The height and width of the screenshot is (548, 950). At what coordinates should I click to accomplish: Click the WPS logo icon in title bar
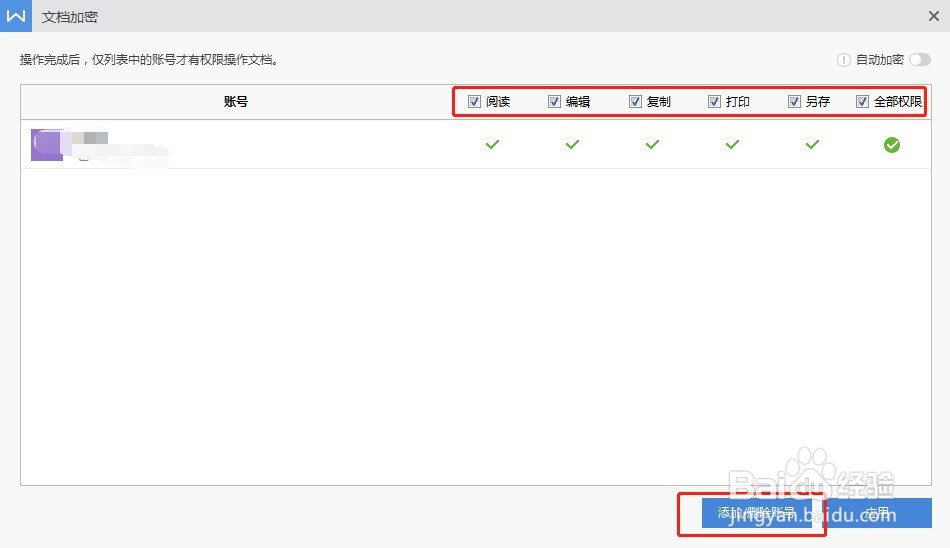(x=16, y=16)
